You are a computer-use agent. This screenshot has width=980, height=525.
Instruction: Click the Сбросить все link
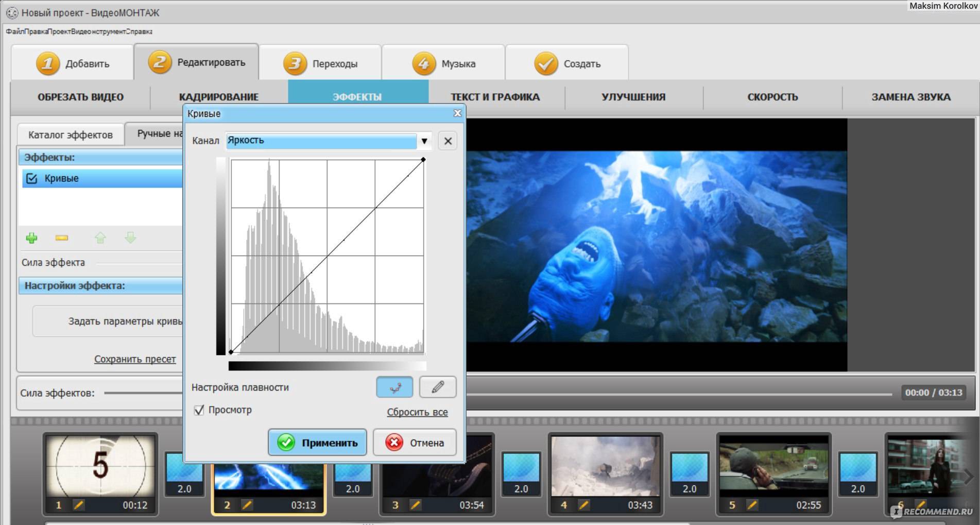tap(417, 412)
